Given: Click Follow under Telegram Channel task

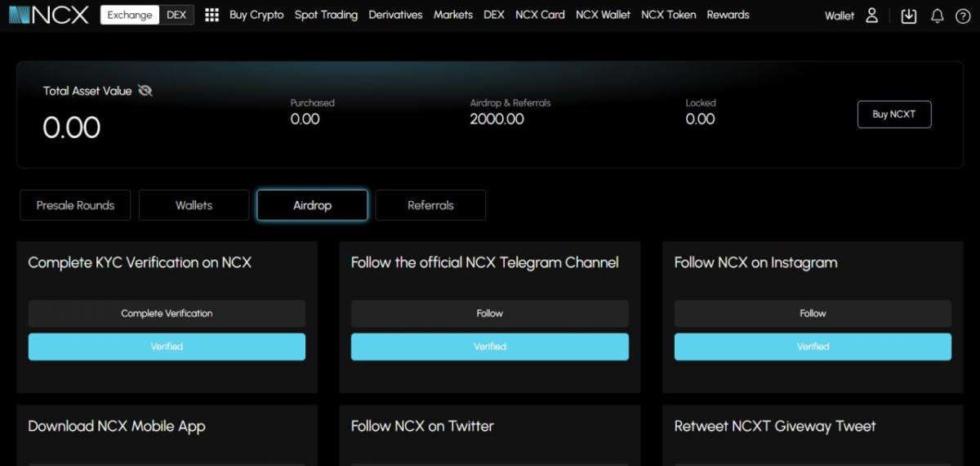Looking at the screenshot, I should (490, 313).
